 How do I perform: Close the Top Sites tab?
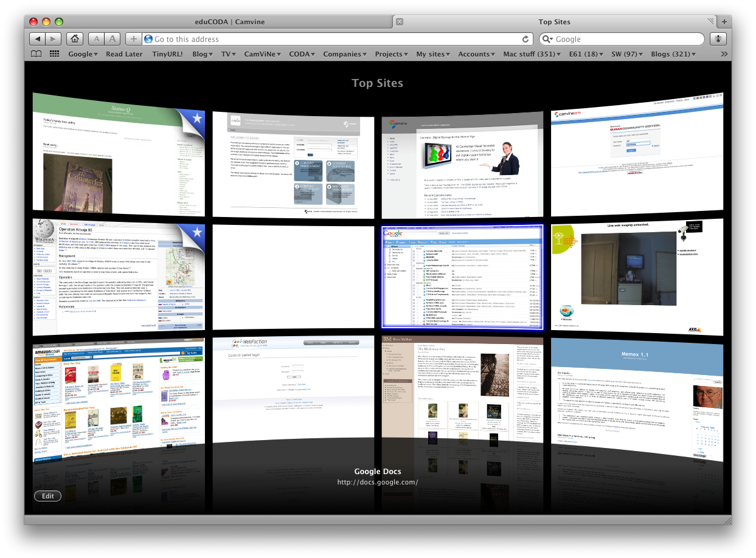(400, 22)
